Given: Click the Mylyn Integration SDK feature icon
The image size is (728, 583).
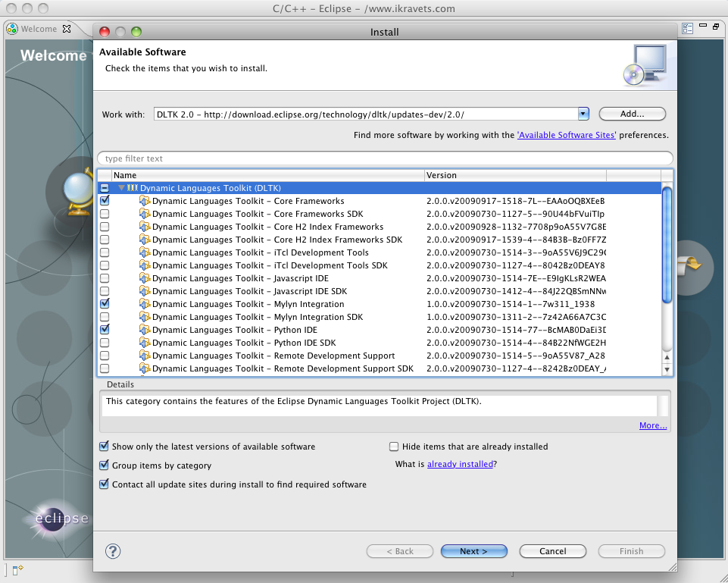Looking at the screenshot, I should [x=145, y=317].
